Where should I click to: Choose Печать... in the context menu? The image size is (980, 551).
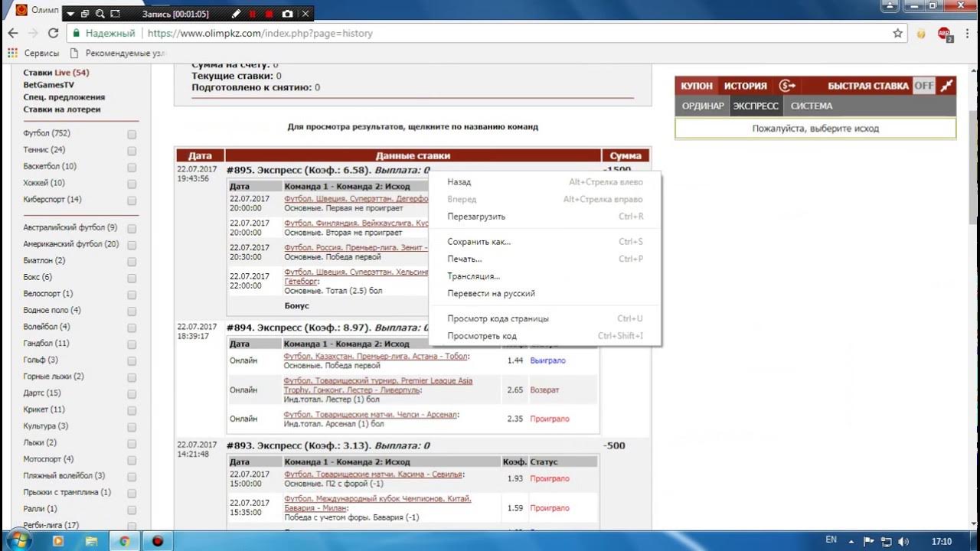tap(545, 259)
